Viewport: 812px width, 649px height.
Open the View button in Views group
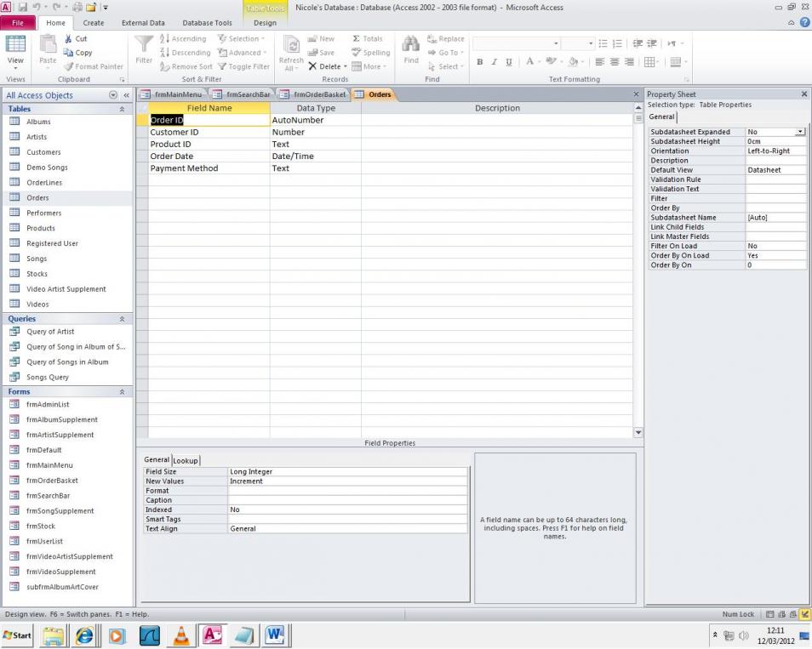(15, 53)
